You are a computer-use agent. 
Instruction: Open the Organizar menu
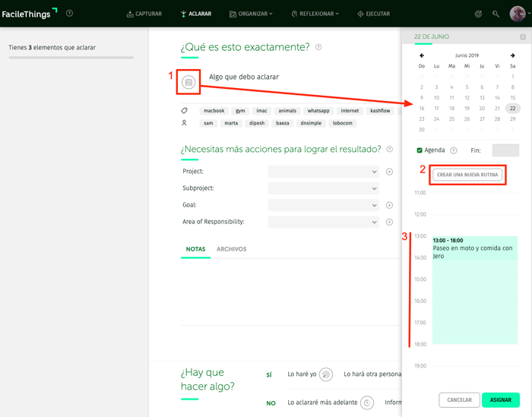coord(251,14)
